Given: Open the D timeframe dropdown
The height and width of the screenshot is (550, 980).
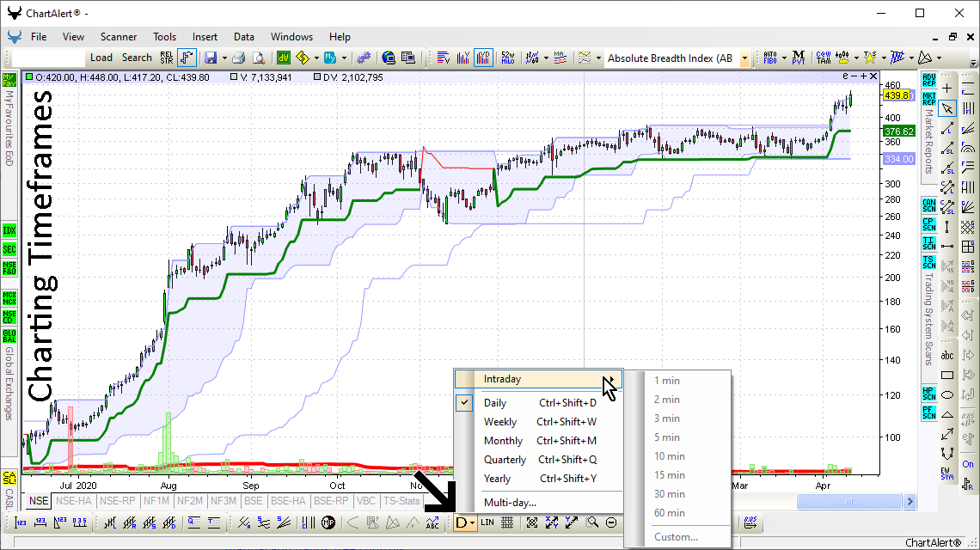Looking at the screenshot, I should coord(465,522).
